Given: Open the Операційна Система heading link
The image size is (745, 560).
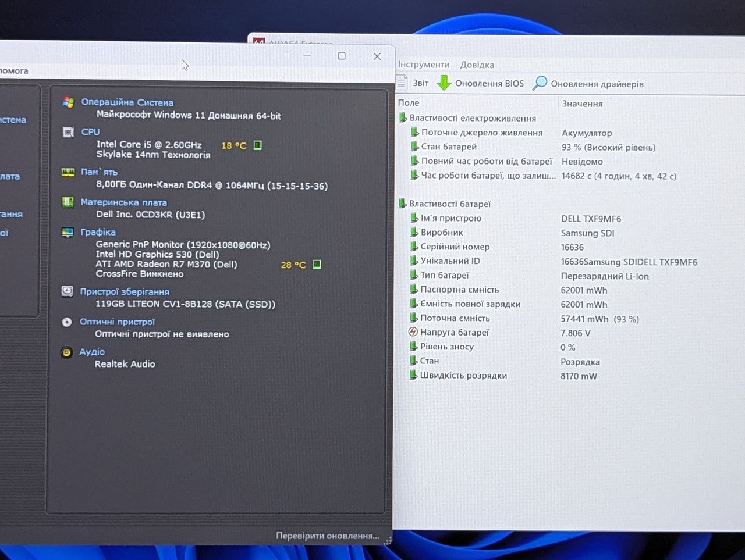Looking at the screenshot, I should 127,102.
